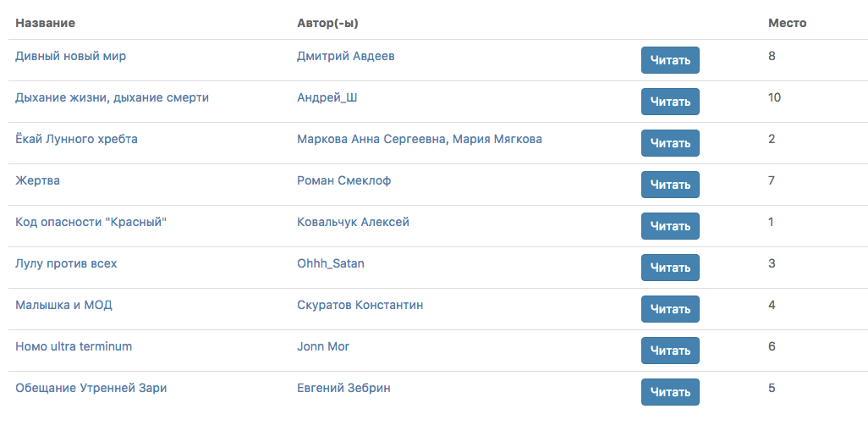Open the story titled "Жертва"
The height and width of the screenshot is (442, 868).
(x=37, y=181)
